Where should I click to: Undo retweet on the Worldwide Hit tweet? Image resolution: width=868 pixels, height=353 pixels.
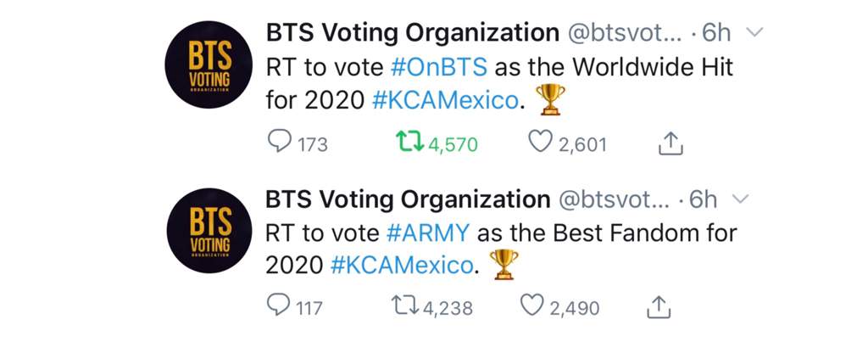pyautogui.click(x=437, y=143)
